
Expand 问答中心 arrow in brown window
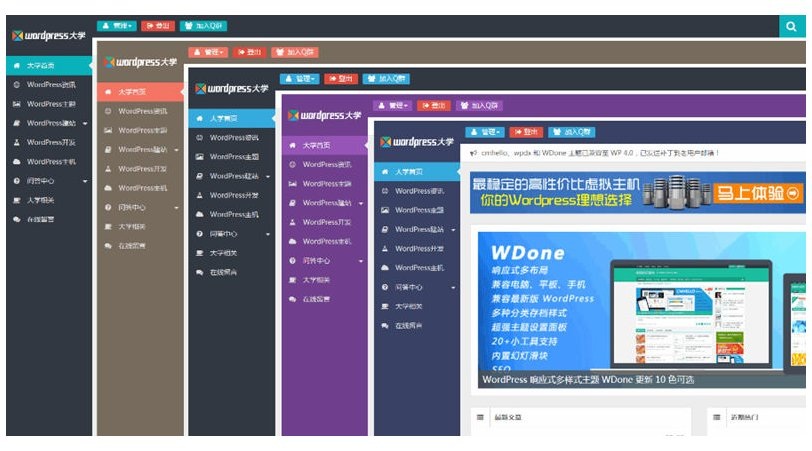[x=176, y=208]
